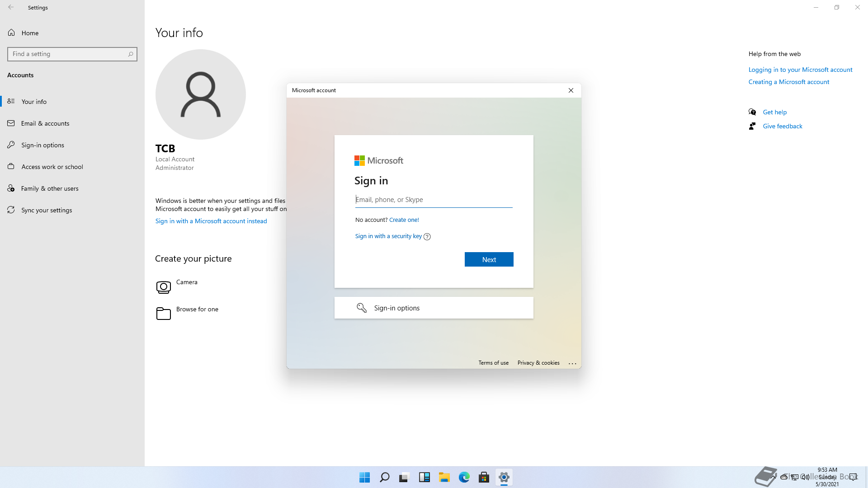Screen dimensions: 868x488
Task: Click the Get help chat icon
Action: 752,112
